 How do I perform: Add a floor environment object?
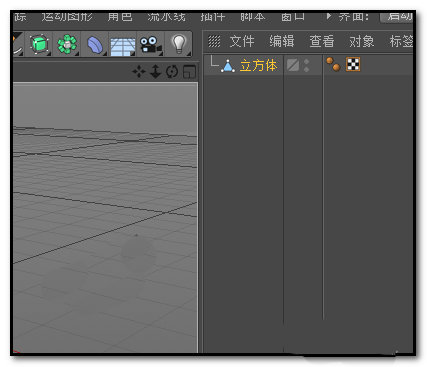pyautogui.click(x=123, y=46)
